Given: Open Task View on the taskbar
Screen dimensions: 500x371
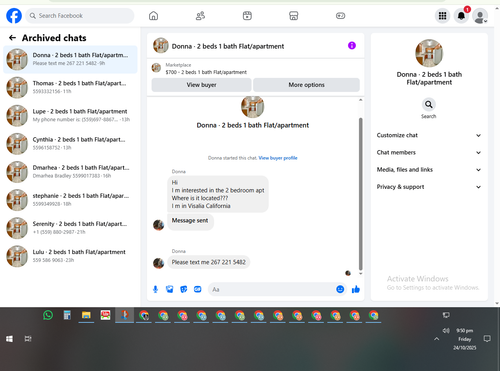Looking at the screenshot, I should (x=28, y=339).
